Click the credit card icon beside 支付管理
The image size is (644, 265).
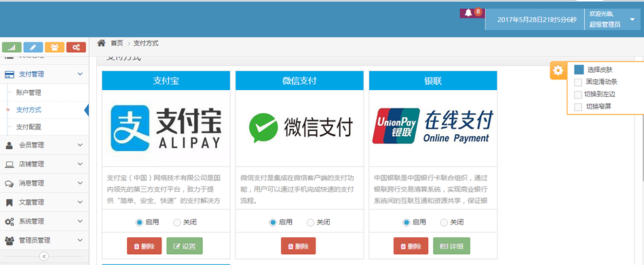9,75
